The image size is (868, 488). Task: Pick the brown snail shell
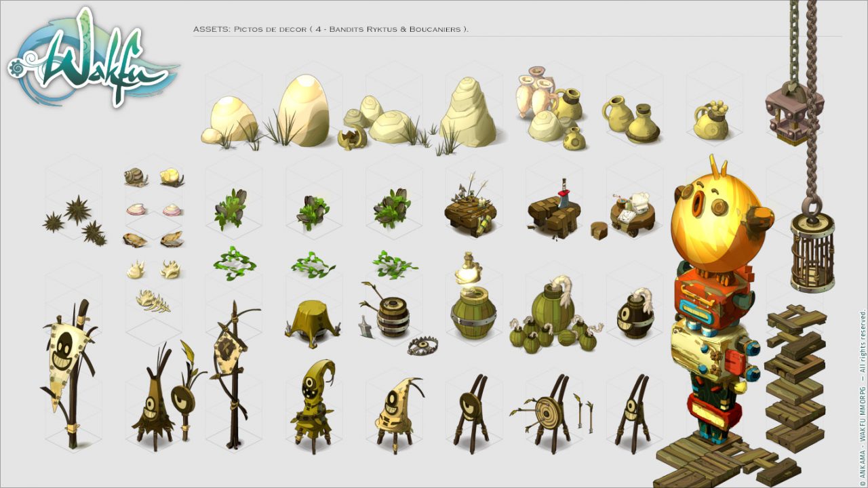136,178
